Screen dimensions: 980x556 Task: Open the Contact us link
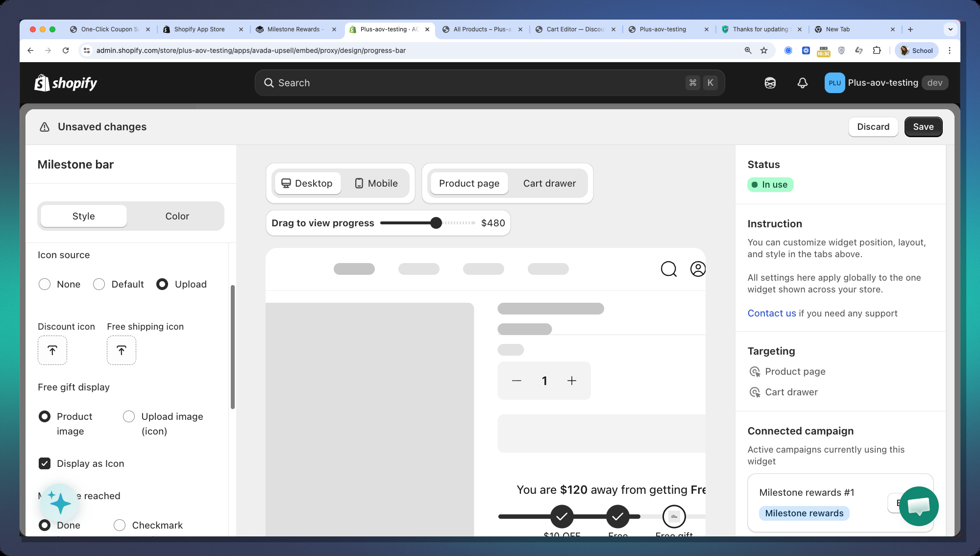[771, 313]
